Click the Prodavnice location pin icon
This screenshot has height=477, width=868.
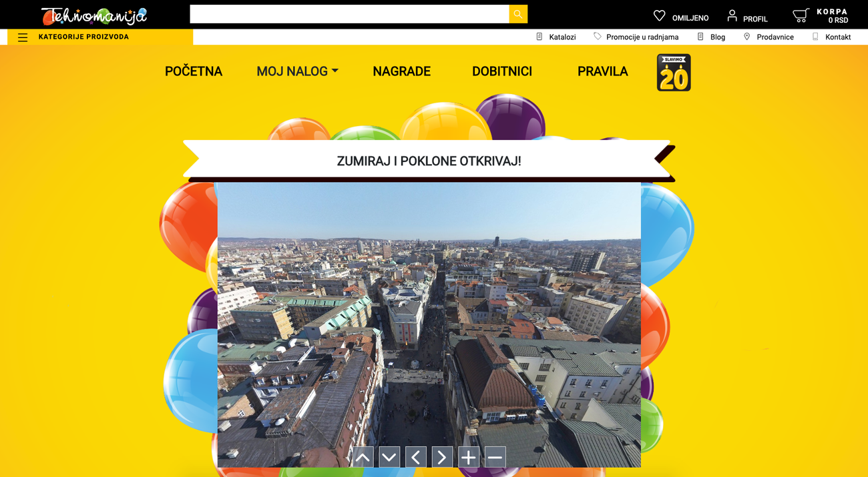[746, 37]
